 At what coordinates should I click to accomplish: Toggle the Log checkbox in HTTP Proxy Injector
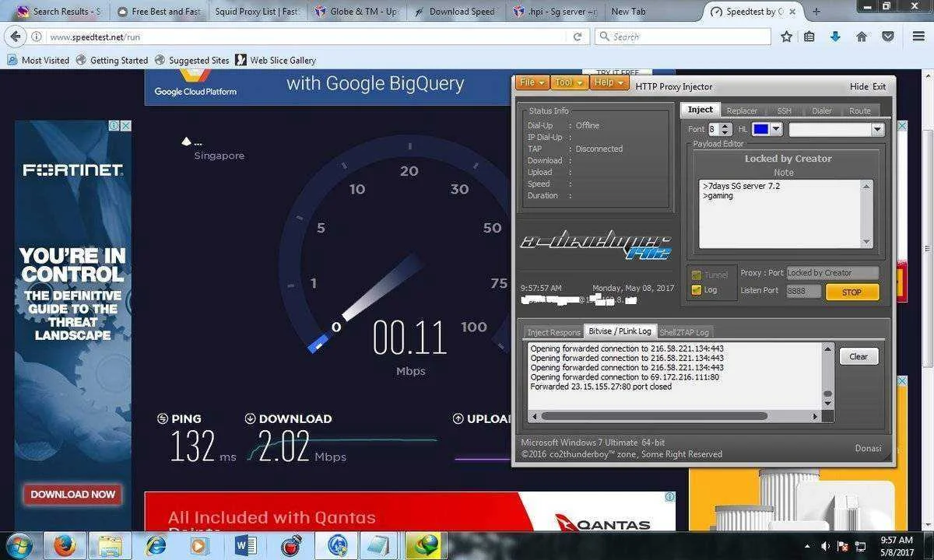(697, 290)
